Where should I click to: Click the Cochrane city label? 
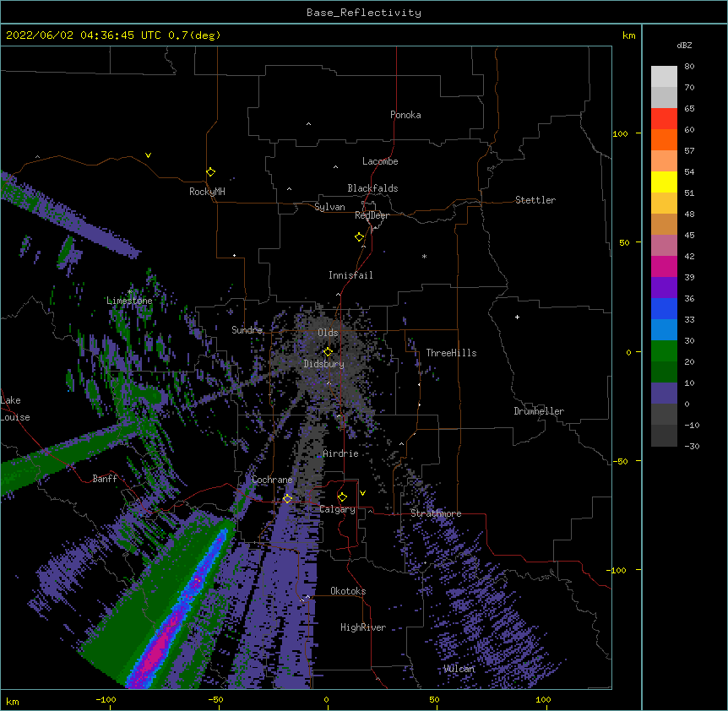click(x=272, y=480)
